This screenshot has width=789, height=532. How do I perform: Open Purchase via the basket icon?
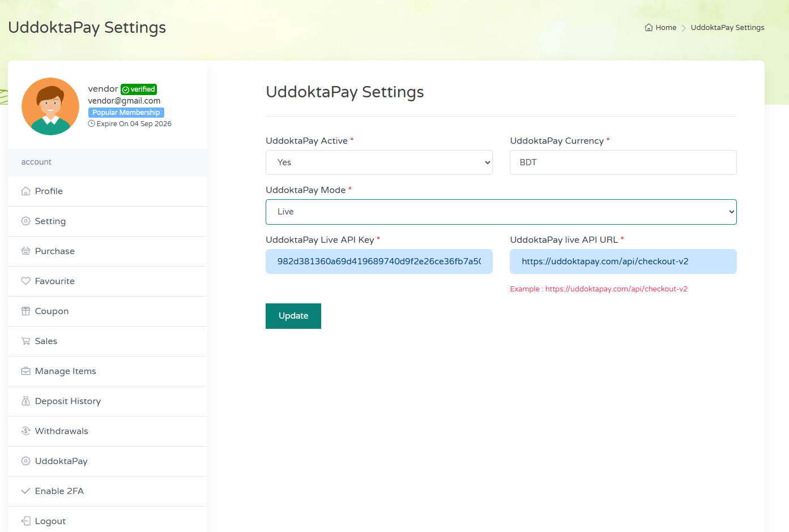tap(25, 251)
